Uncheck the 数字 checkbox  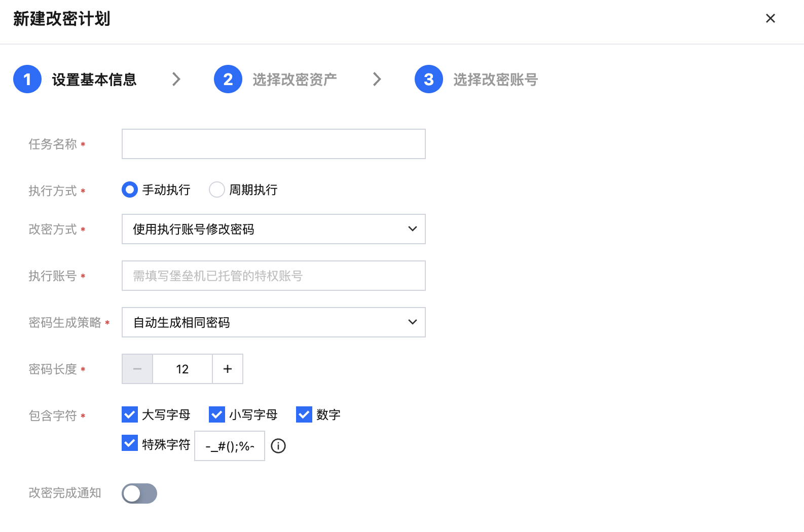click(x=304, y=414)
